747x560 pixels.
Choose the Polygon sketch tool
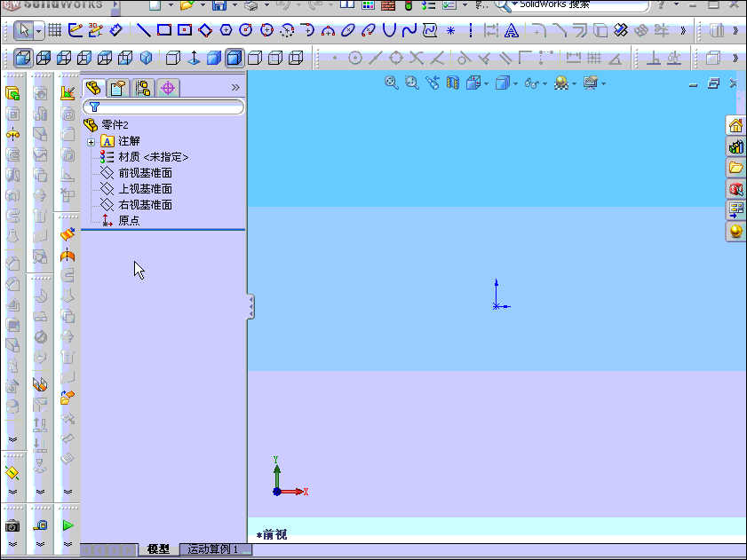(x=226, y=30)
